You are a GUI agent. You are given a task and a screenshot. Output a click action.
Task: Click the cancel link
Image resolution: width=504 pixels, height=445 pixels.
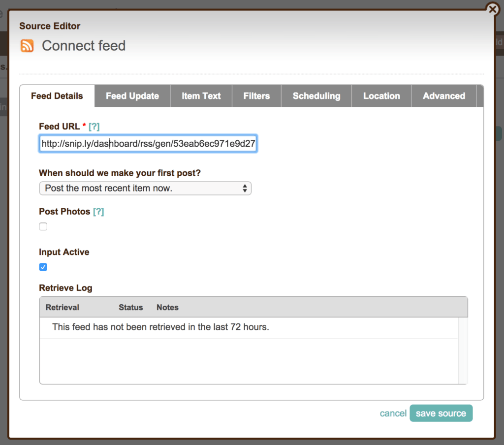[x=393, y=413]
